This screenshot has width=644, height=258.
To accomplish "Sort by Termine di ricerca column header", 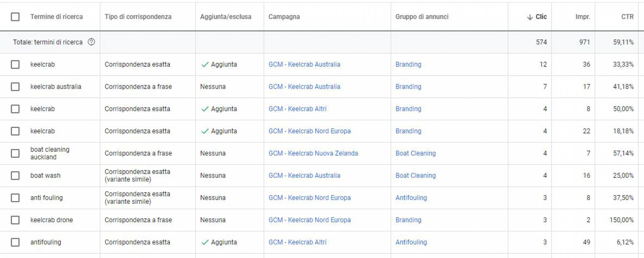I will (57, 17).
